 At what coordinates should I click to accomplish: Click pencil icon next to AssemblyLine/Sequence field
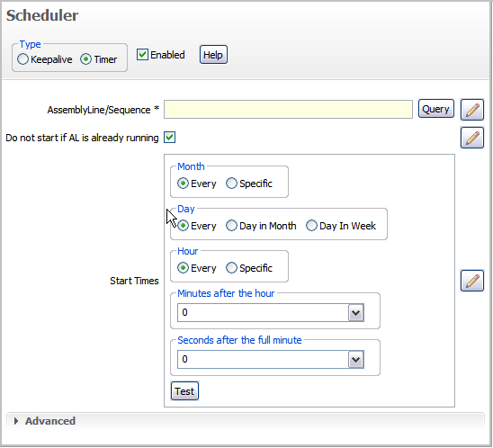pyautogui.click(x=472, y=110)
